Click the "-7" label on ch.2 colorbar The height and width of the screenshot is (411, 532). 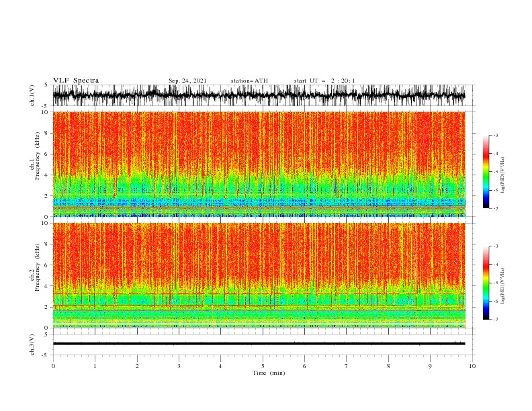click(x=495, y=319)
